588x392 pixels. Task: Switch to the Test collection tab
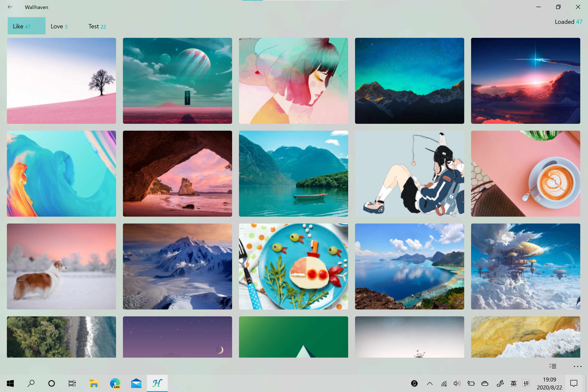point(97,26)
